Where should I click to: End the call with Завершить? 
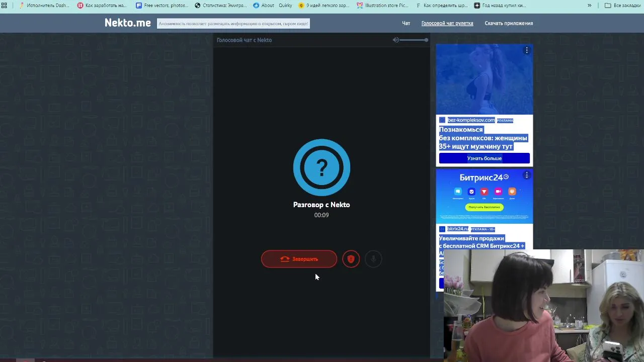299,259
